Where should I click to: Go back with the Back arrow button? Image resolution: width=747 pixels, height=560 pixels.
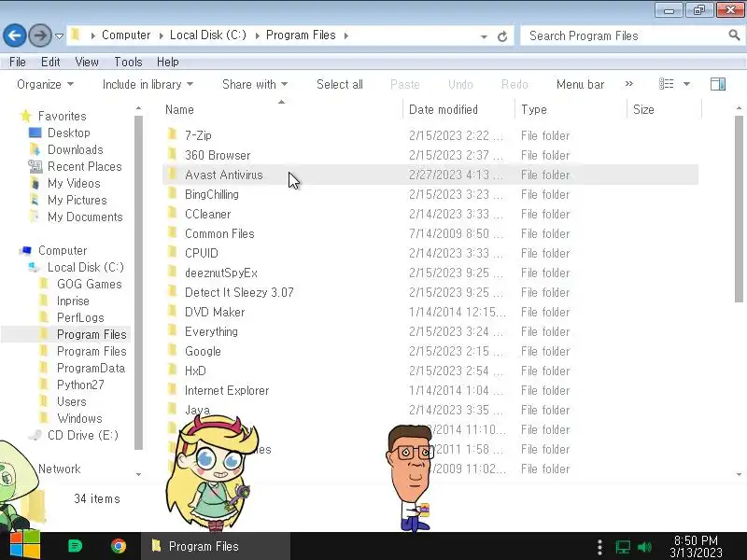[14, 35]
